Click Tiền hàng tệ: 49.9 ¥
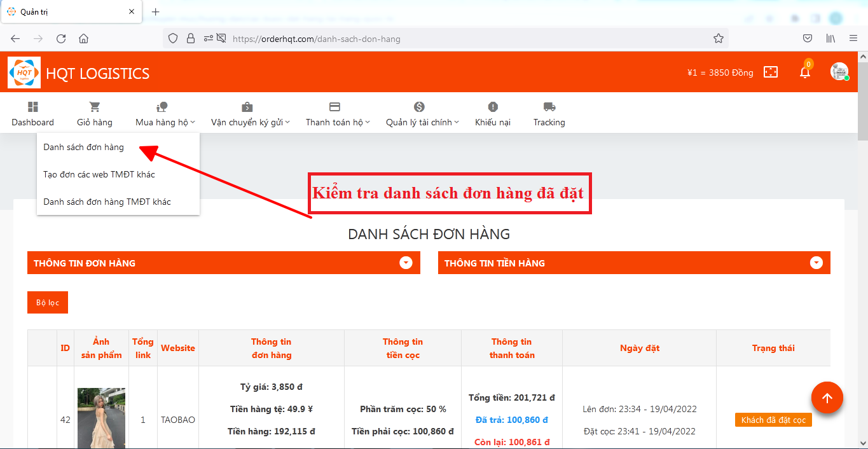The height and width of the screenshot is (449, 868). (x=272, y=409)
